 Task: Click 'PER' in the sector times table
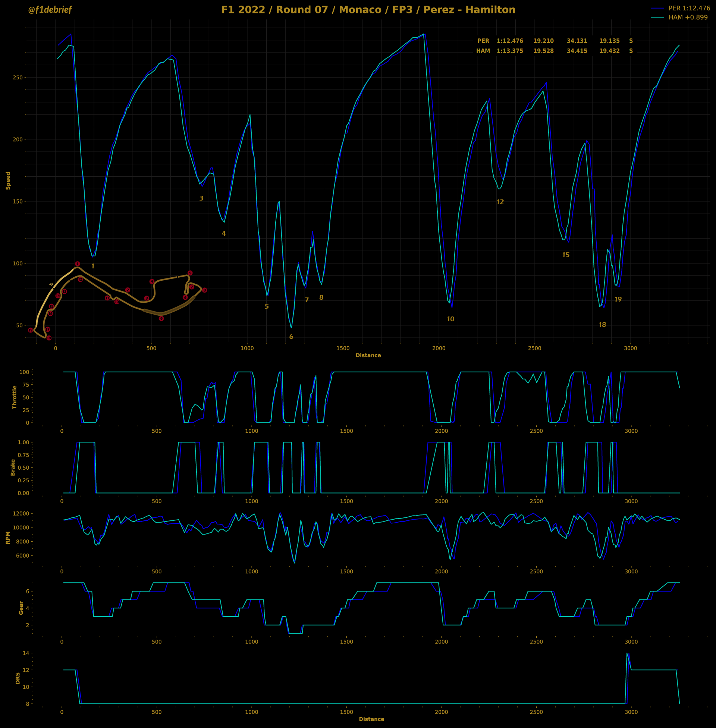click(483, 41)
